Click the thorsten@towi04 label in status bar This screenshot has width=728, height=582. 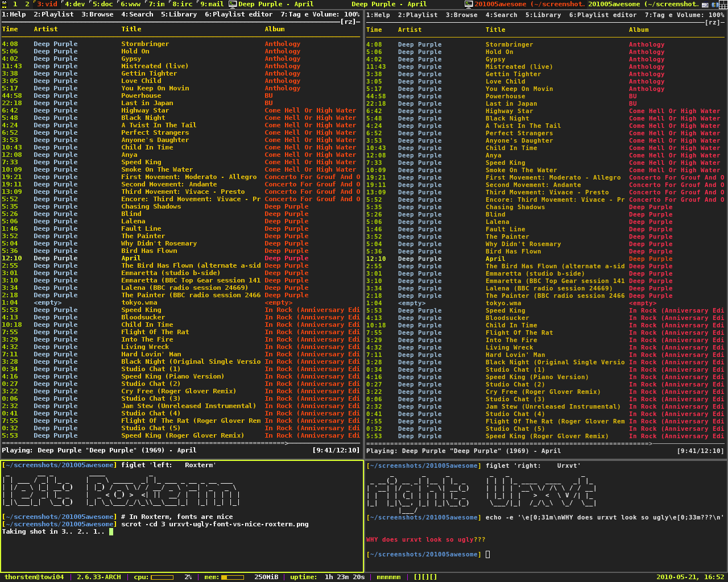click(34, 577)
